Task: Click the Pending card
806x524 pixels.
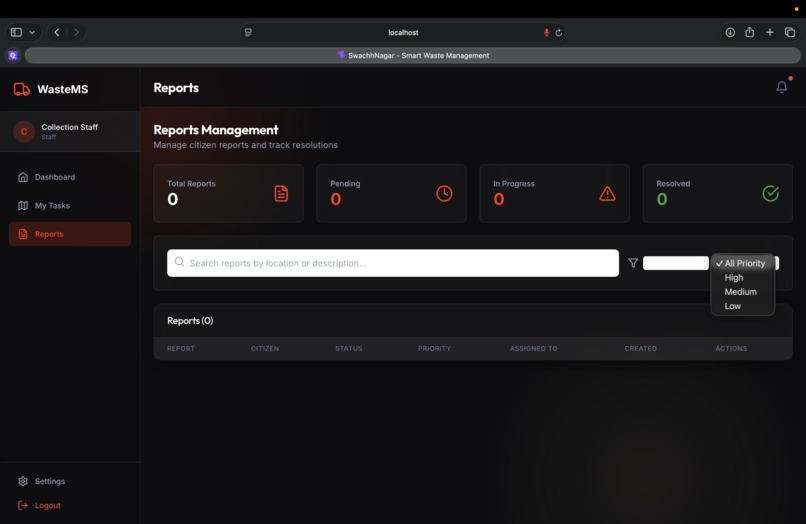Action: tap(391, 193)
